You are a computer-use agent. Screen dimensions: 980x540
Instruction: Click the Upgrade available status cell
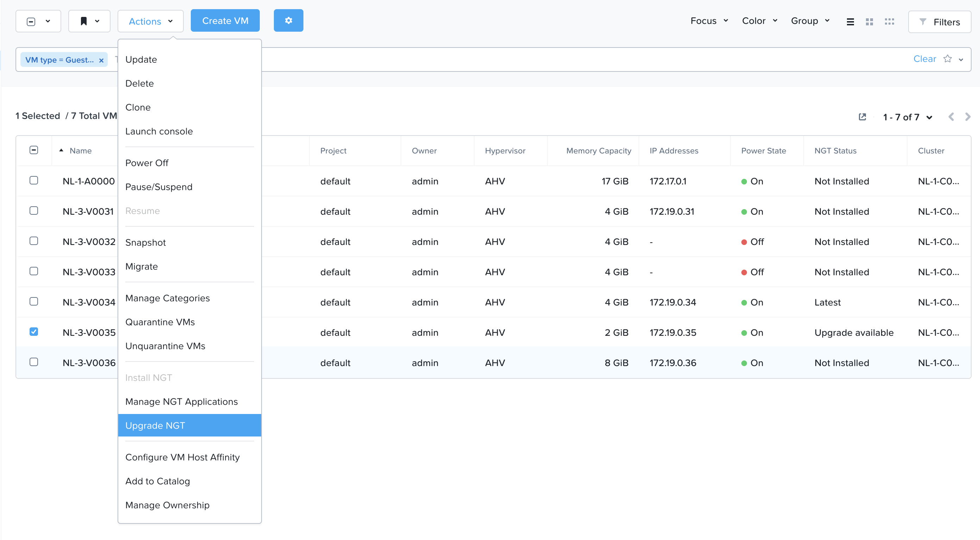pyautogui.click(x=854, y=333)
